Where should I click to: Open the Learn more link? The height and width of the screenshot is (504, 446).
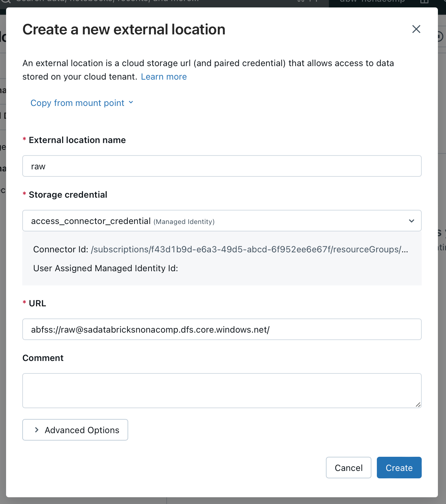click(164, 77)
